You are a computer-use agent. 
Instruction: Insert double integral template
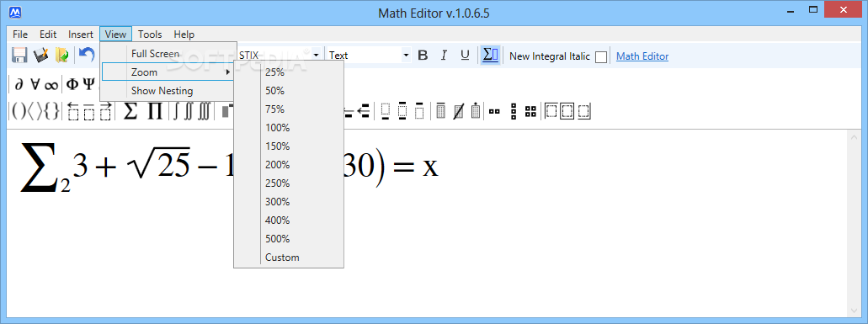pos(189,111)
